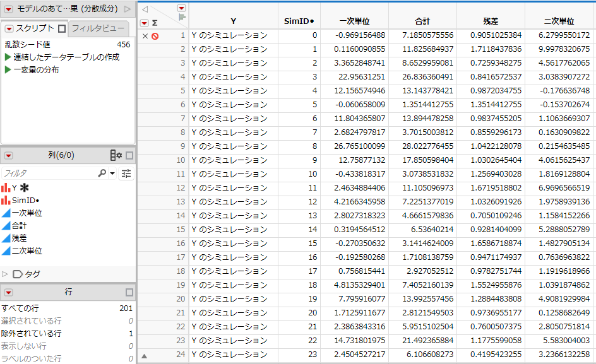Viewport: 596px width, 364px height.
Task: Toggle the square box in columns panel header
Action: click(x=129, y=155)
